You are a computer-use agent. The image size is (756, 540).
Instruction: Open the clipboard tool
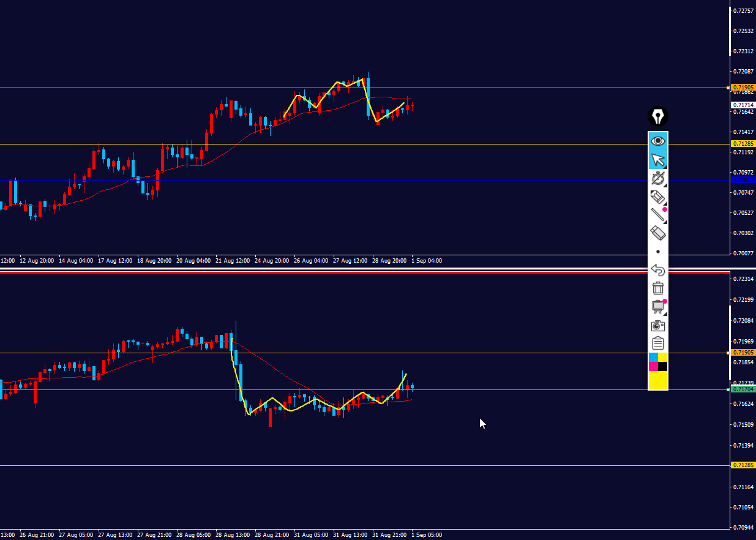(x=658, y=343)
